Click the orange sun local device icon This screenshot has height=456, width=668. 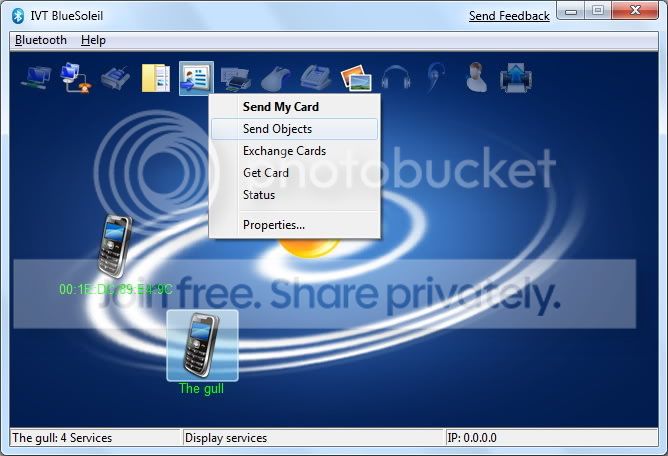click(x=308, y=248)
